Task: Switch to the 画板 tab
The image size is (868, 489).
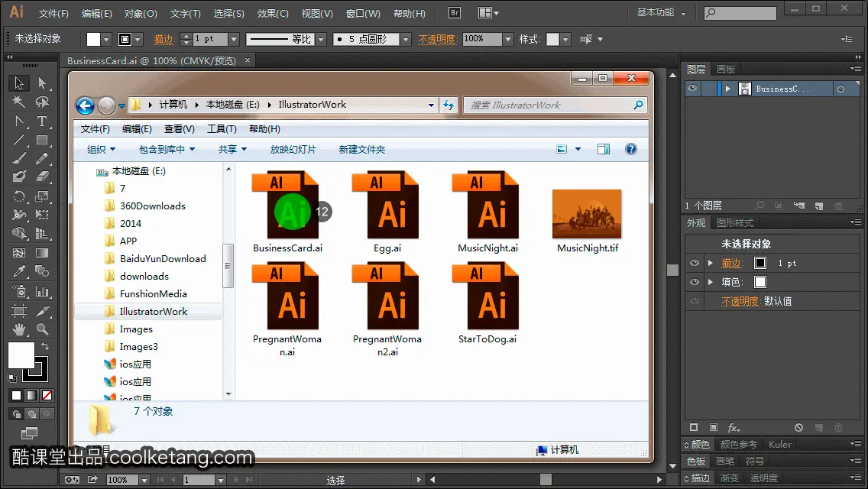Action: [726, 70]
